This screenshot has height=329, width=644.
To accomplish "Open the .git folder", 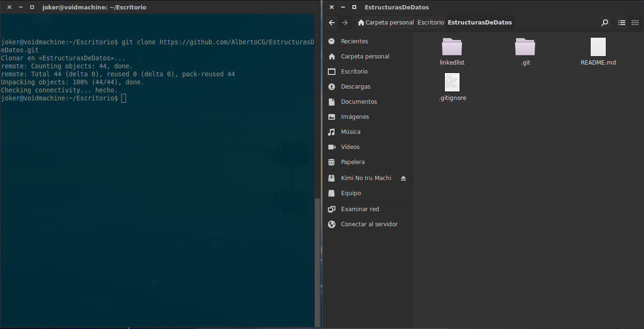I will click(x=525, y=48).
